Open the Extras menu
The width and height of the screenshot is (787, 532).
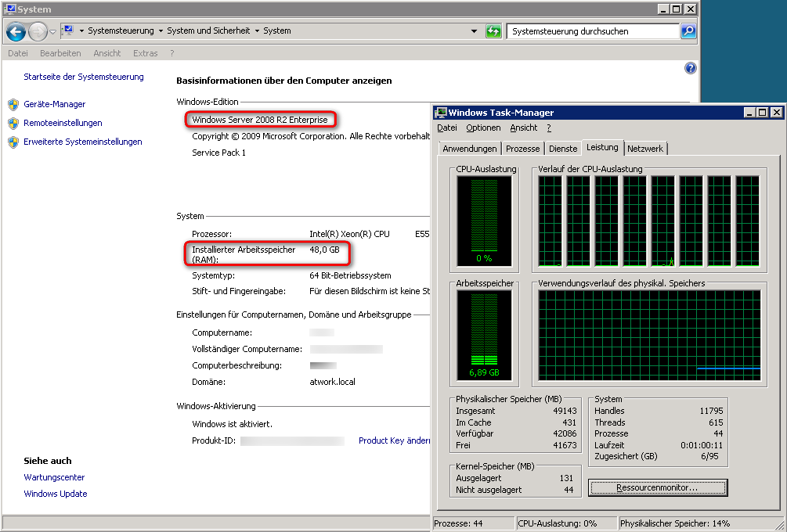point(145,52)
